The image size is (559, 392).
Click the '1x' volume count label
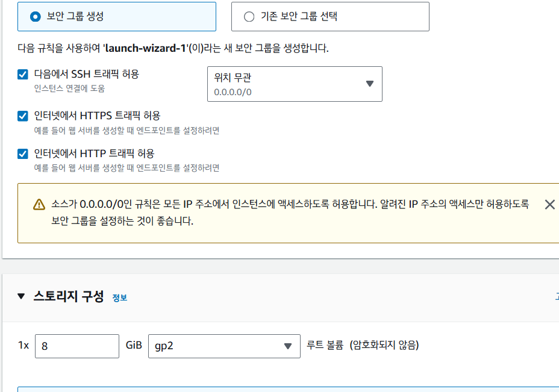click(x=23, y=346)
